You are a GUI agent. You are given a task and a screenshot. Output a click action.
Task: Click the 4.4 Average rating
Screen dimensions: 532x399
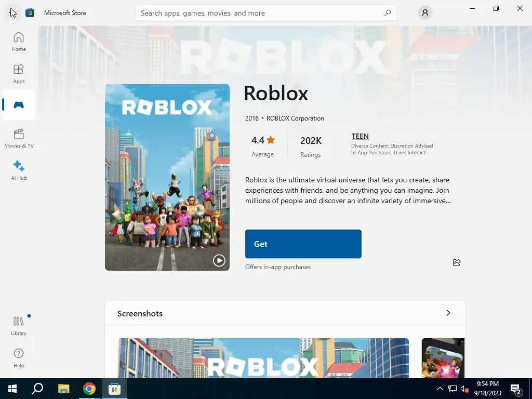point(262,147)
